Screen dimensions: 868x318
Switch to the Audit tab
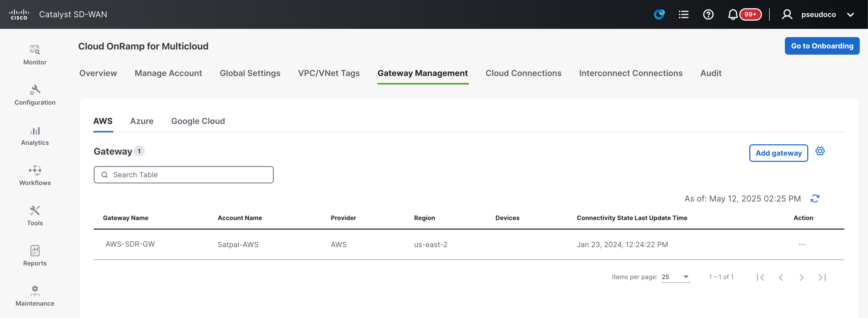pyautogui.click(x=711, y=73)
